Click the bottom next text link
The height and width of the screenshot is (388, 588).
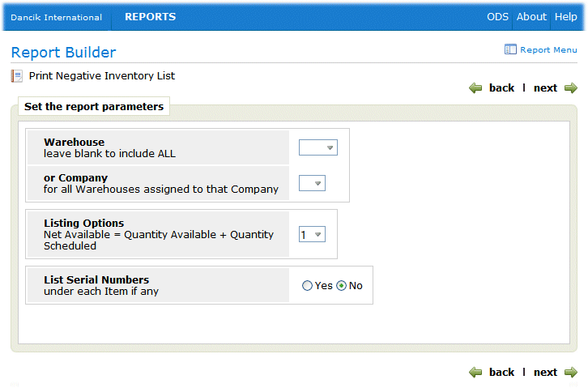pyautogui.click(x=545, y=373)
